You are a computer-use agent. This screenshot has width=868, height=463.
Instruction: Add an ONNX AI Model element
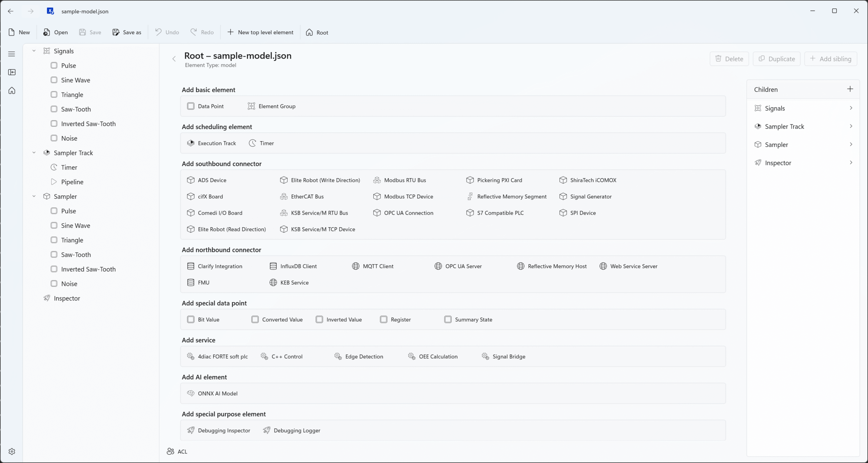pyautogui.click(x=212, y=394)
